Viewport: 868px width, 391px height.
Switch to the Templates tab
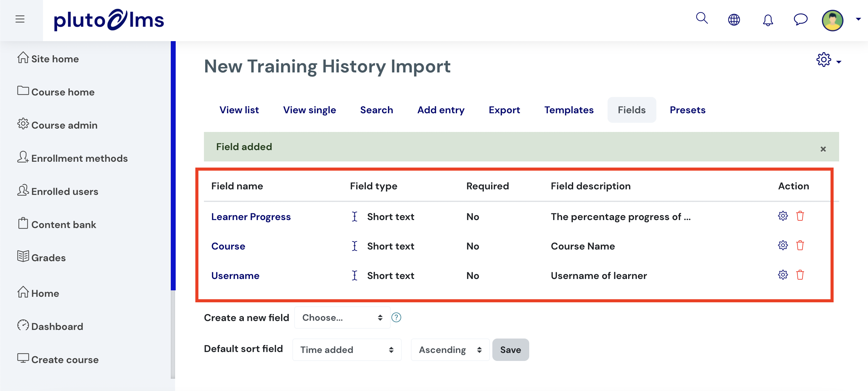pyautogui.click(x=569, y=110)
